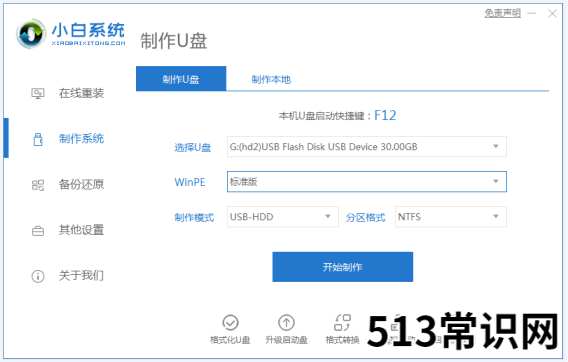Screen dimensions: 568x362
Task: Expand the 分区格式 NTFS dropdown
Action: click(x=451, y=217)
